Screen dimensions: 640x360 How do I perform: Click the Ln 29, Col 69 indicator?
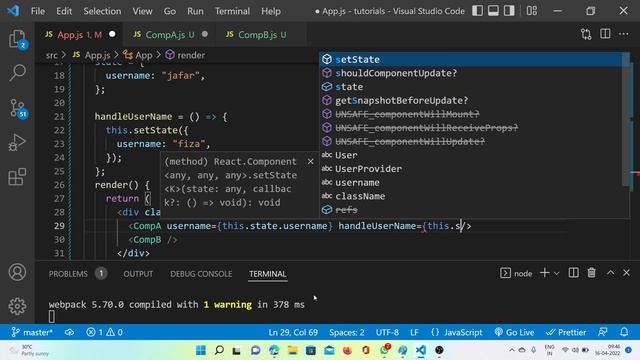click(x=293, y=333)
